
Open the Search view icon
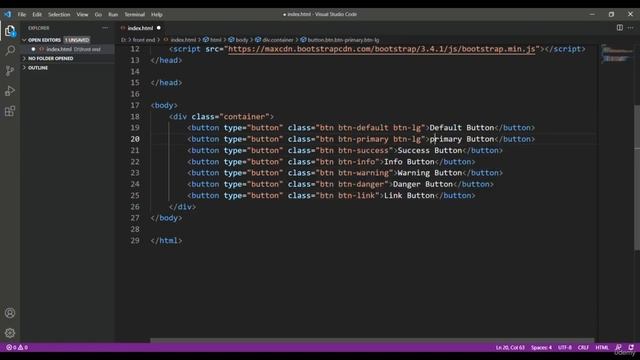click(x=10, y=51)
